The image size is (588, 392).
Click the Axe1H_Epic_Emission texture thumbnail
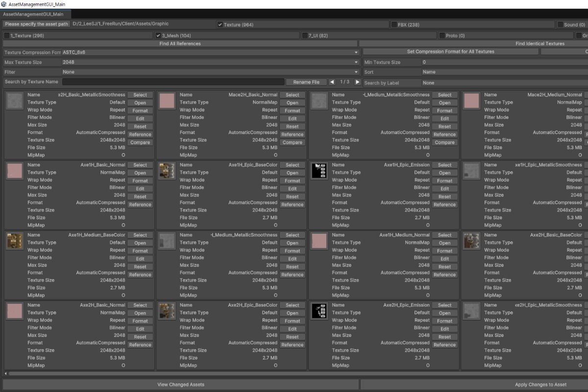pyautogui.click(x=319, y=171)
